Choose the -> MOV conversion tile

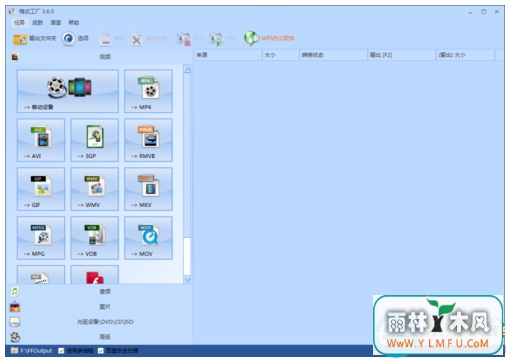point(148,238)
